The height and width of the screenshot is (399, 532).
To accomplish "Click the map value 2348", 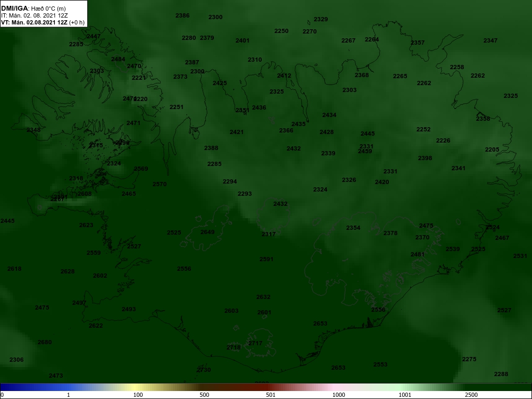I will (x=34, y=130).
